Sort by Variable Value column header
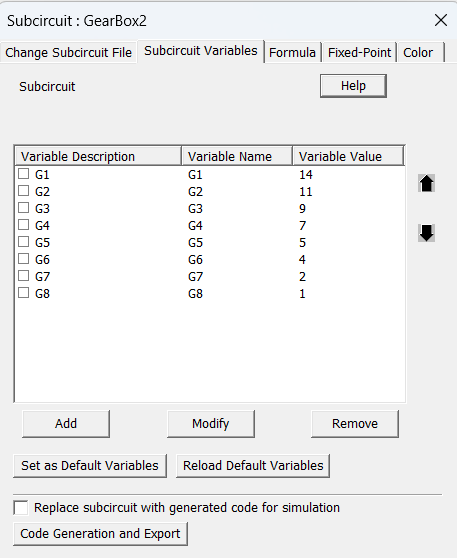The height and width of the screenshot is (558, 457). coord(348,156)
